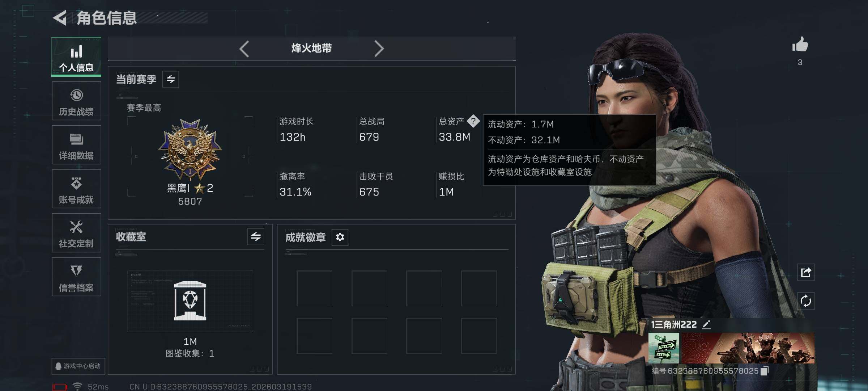The height and width of the screenshot is (391, 868).
Task: Click the refresh character rotation icon
Action: point(806,301)
